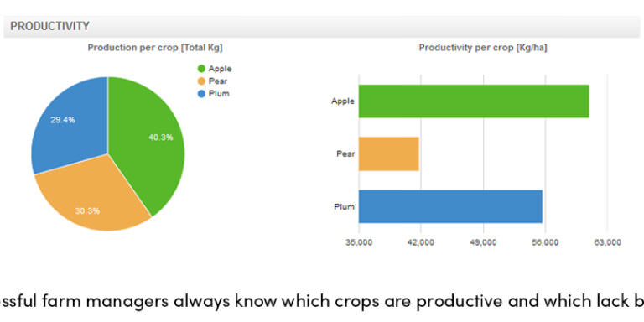Click the blue 29.4% pie slice
Screen dimensions: 644x322
(x=68, y=123)
